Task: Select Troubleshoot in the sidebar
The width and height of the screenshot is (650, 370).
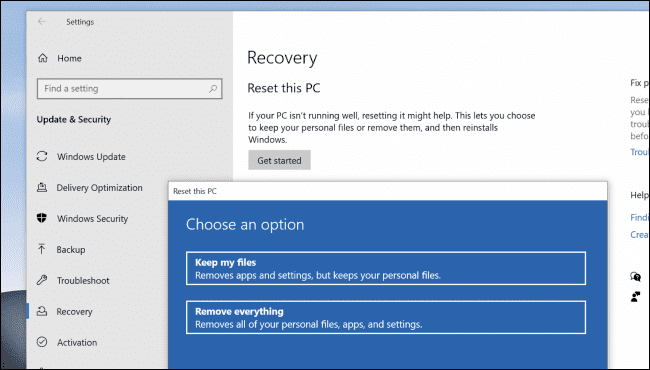Action: point(83,281)
